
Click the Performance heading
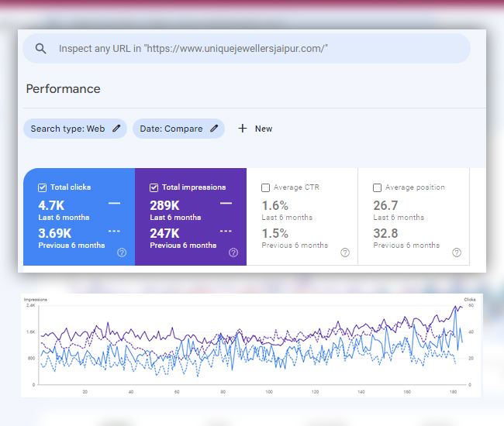point(63,89)
